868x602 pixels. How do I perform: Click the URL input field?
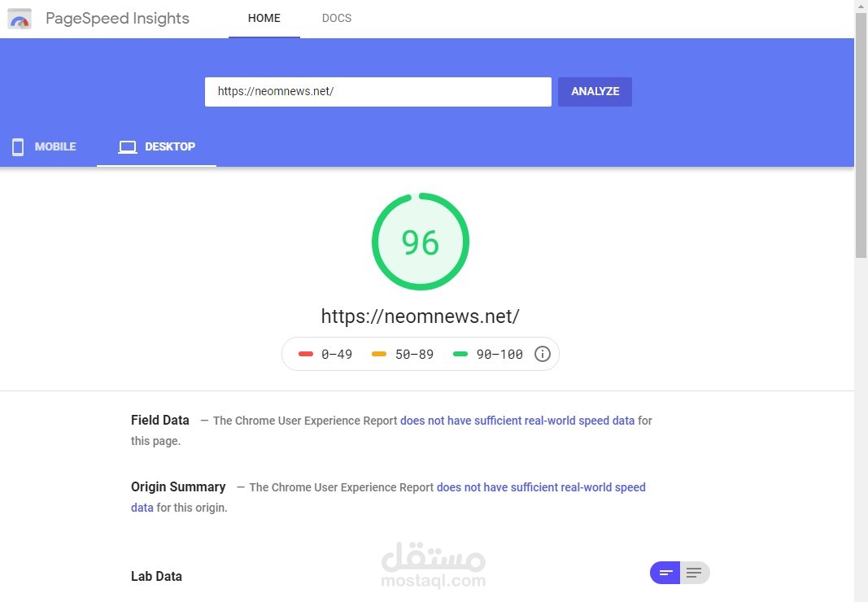click(x=378, y=91)
